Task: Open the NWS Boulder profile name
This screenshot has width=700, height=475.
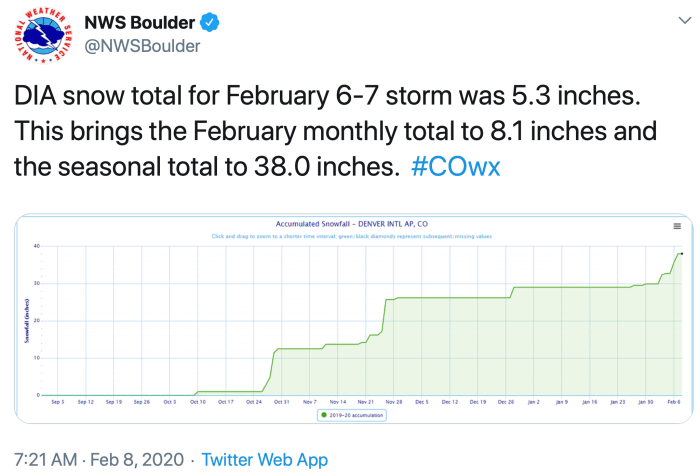Action: coord(139,23)
